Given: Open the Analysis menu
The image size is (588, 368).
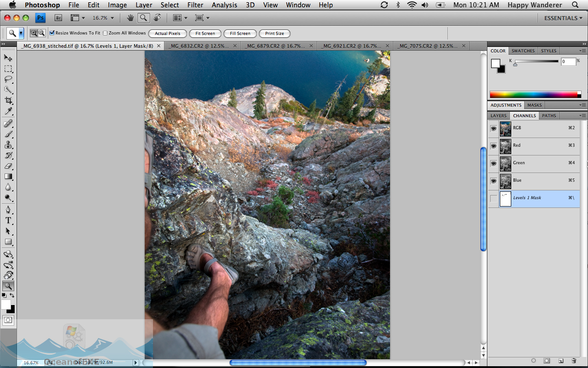Looking at the screenshot, I should tap(224, 5).
